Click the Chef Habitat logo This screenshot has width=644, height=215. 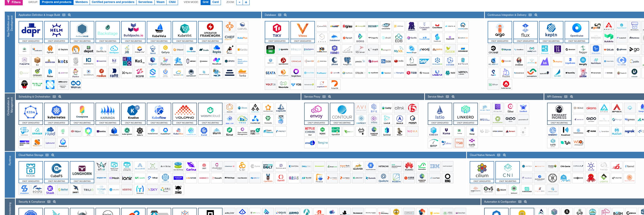pos(229,38)
